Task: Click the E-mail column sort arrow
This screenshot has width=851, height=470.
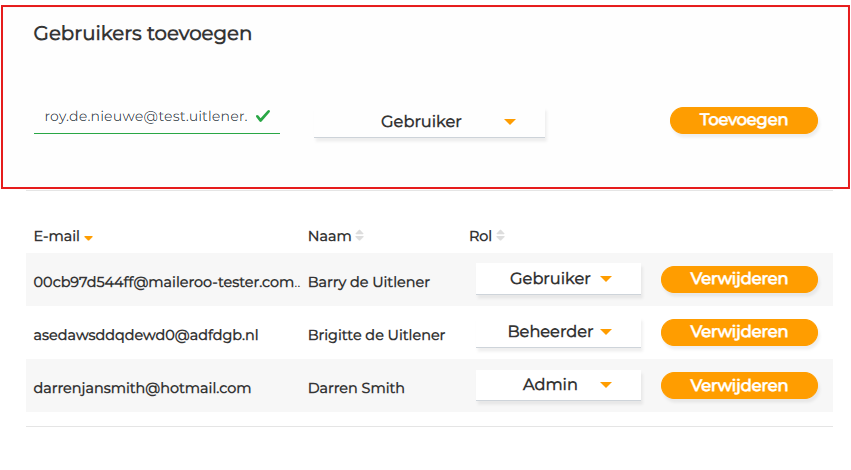Action: point(89,238)
